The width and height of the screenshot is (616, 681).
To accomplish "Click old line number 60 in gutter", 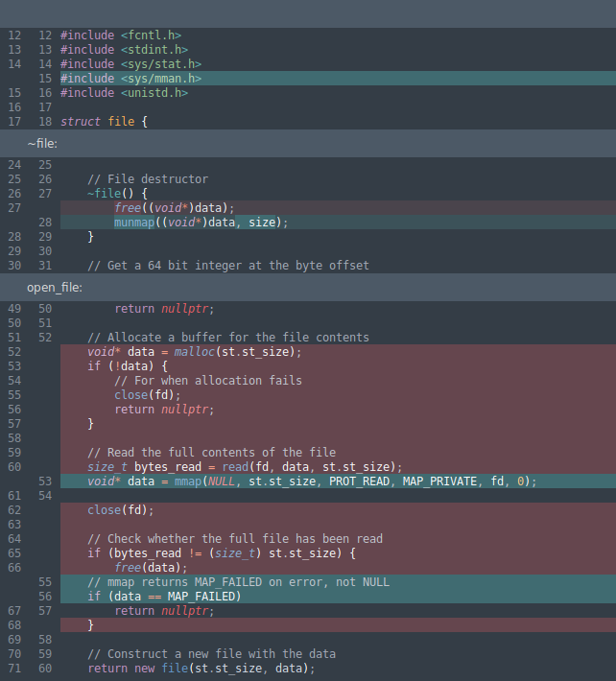I will [x=14, y=467].
